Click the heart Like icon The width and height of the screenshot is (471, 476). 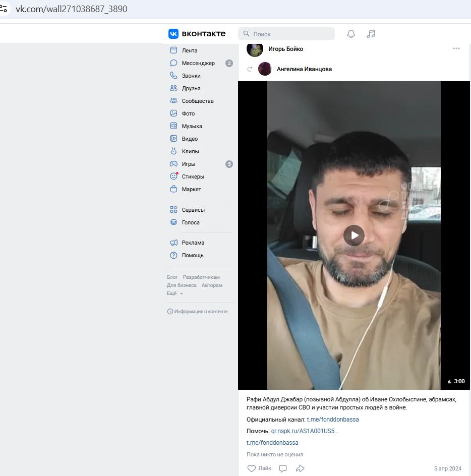[251, 468]
